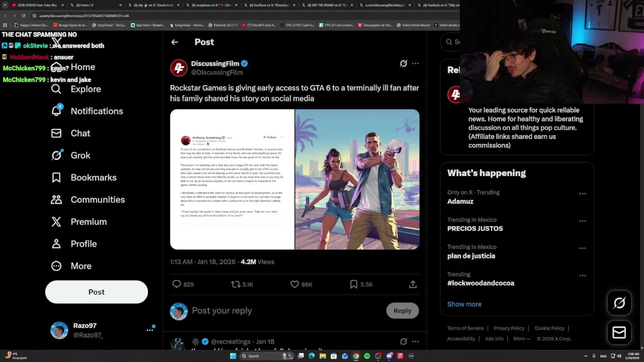Image resolution: width=644 pixels, height=362 pixels.
Task: Switch to the 6IX9INE Feat. Fetty Wap tab
Action: [x=37, y=5]
